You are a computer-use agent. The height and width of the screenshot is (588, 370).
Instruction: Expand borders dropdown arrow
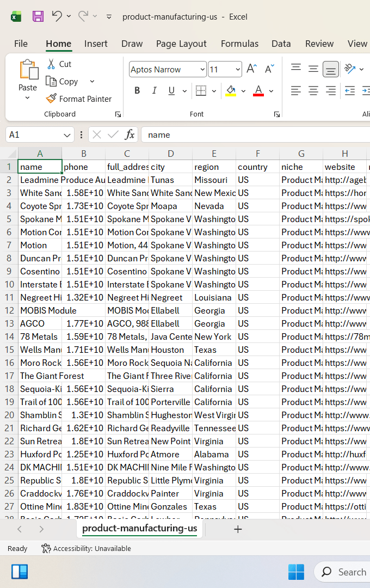214,91
